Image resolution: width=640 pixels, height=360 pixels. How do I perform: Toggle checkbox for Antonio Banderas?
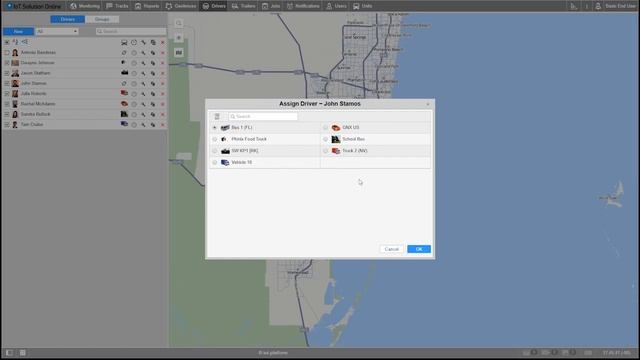(x=7, y=53)
